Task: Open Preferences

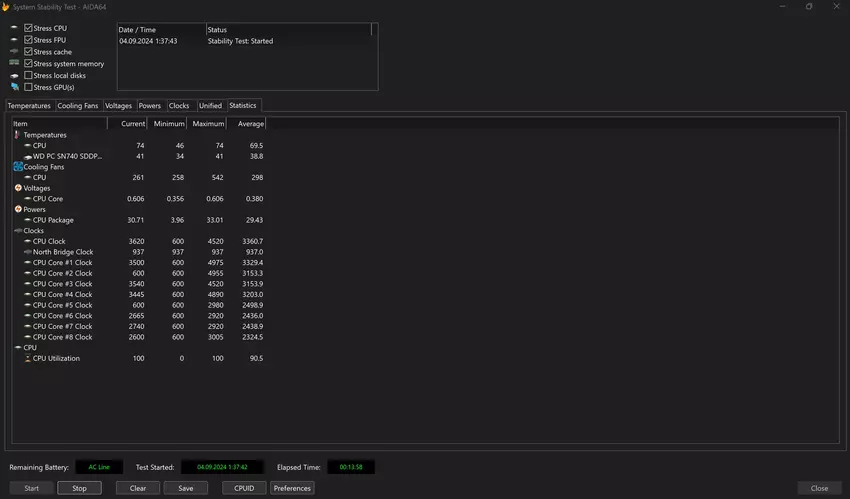Action: tap(292, 488)
